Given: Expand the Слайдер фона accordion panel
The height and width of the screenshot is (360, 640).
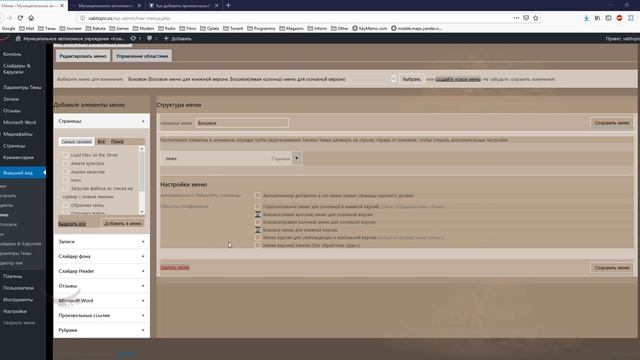Looking at the screenshot, I should point(102,256).
